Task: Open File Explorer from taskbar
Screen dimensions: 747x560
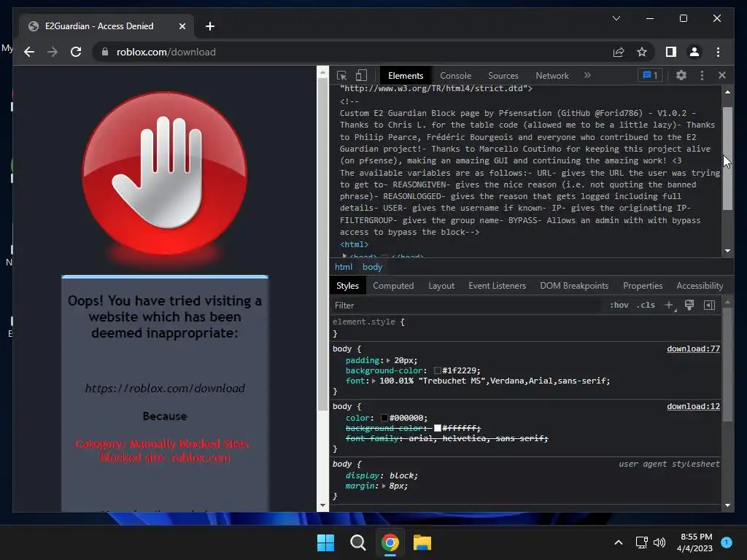Action: 422,542
